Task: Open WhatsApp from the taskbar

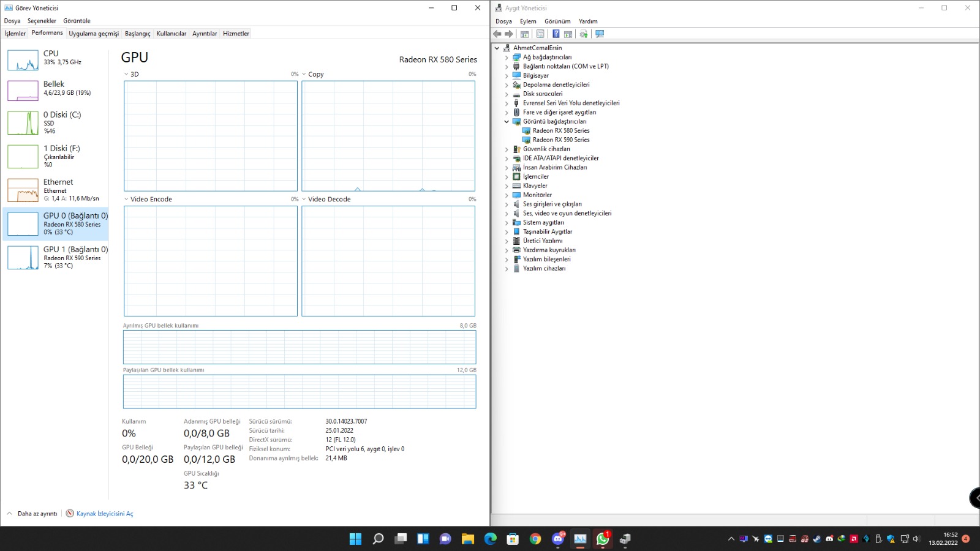Action: (603, 539)
